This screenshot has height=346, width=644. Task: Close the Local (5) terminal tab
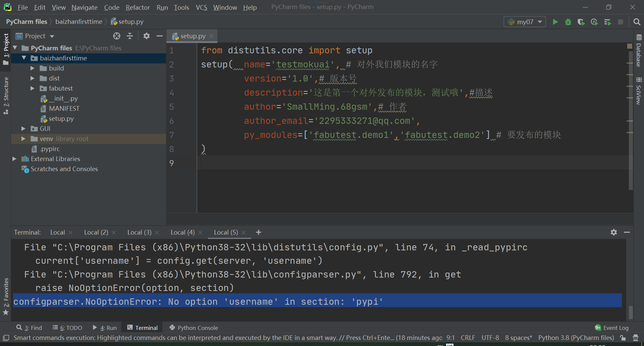pos(244,233)
